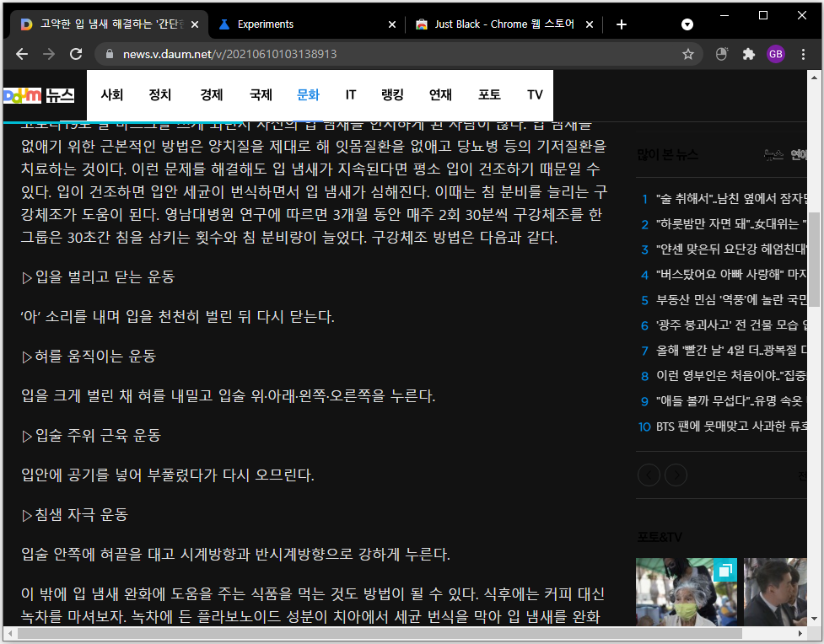Screen dimensions: 824x644
Task: Click the heading 침샘 자극 운동
Action: pos(74,515)
